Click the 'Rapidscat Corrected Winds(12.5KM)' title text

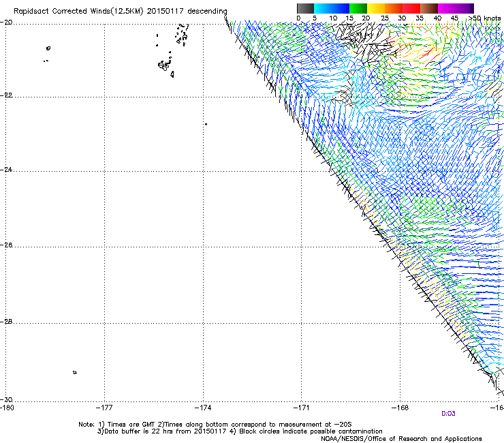pyautogui.click(x=78, y=12)
